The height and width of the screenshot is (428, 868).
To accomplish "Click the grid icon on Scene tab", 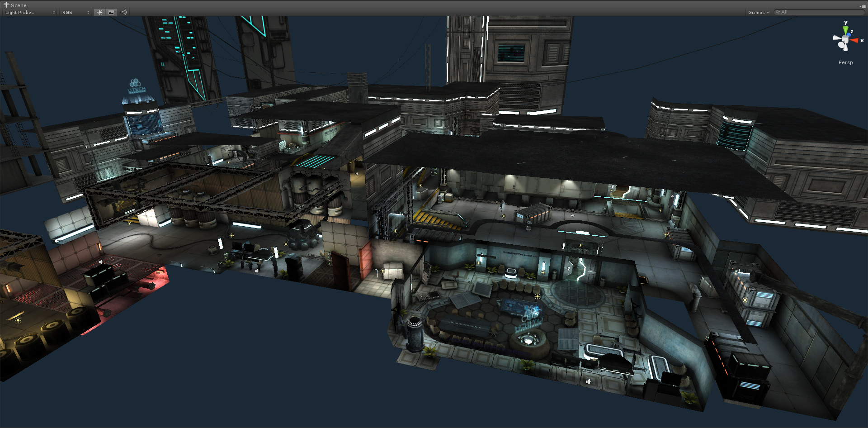I will click(6, 5).
